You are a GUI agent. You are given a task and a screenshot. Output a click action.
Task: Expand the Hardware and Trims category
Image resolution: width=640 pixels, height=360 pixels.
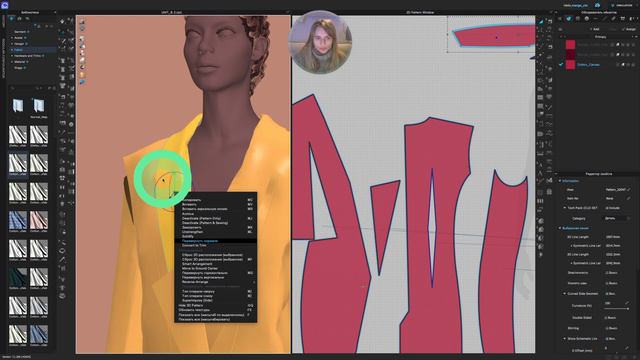(x=12, y=56)
